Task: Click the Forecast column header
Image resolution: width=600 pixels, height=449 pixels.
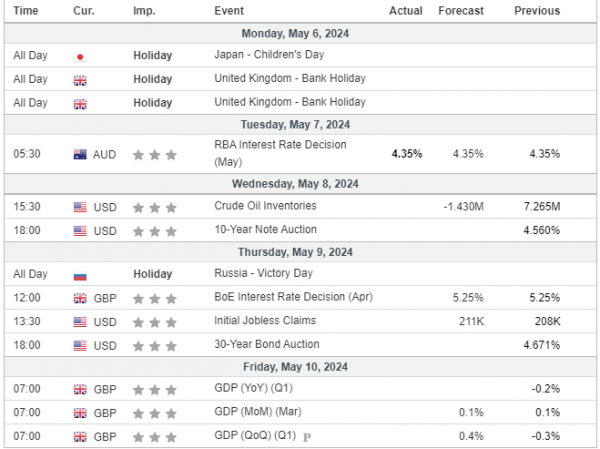Action: (461, 11)
